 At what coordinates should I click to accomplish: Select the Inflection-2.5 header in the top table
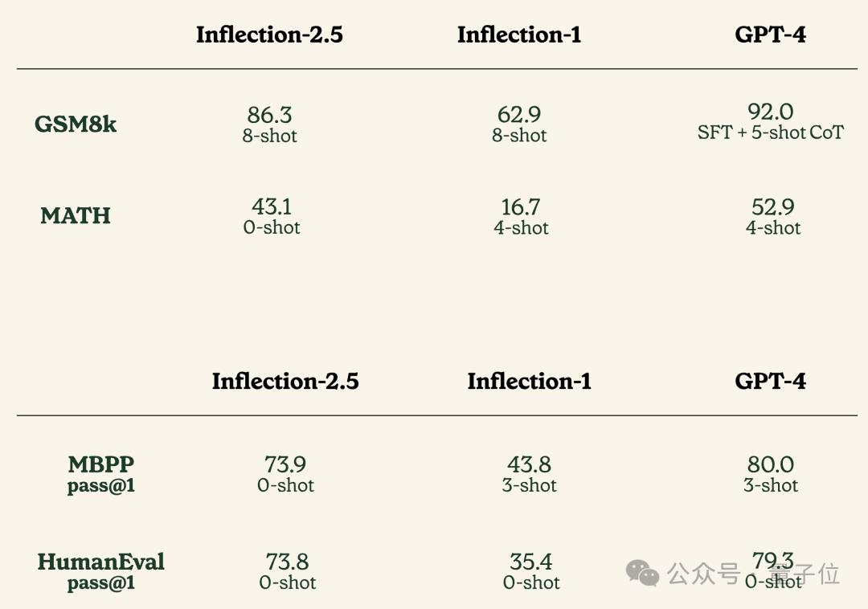(x=269, y=35)
